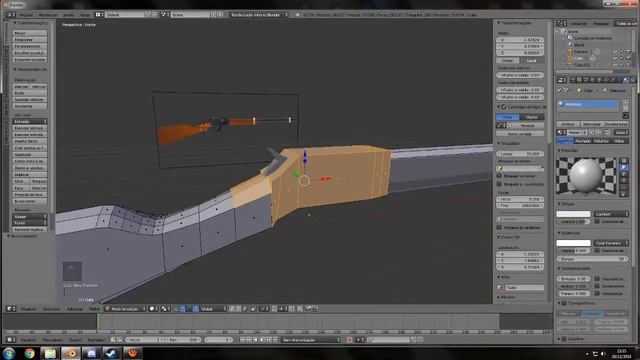Open the Ajuda menu
The height and width of the screenshot is (360, 640).
pyautogui.click(x=85, y=14)
